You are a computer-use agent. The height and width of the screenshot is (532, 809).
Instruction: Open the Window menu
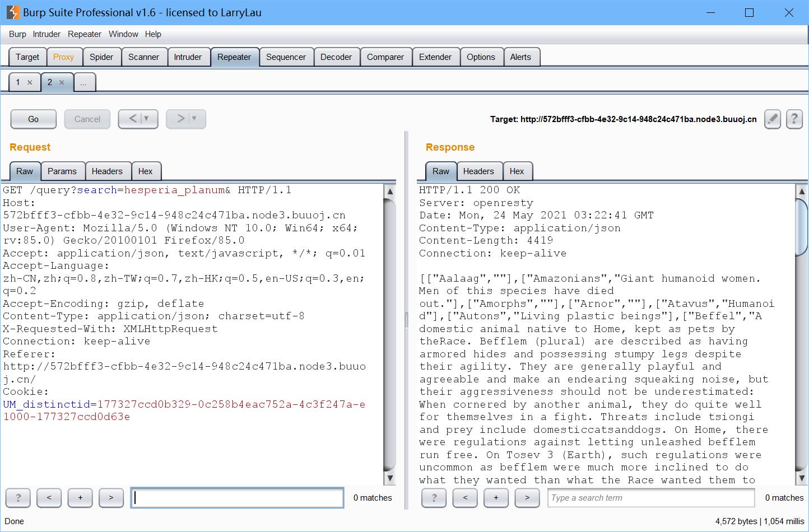pyautogui.click(x=123, y=34)
